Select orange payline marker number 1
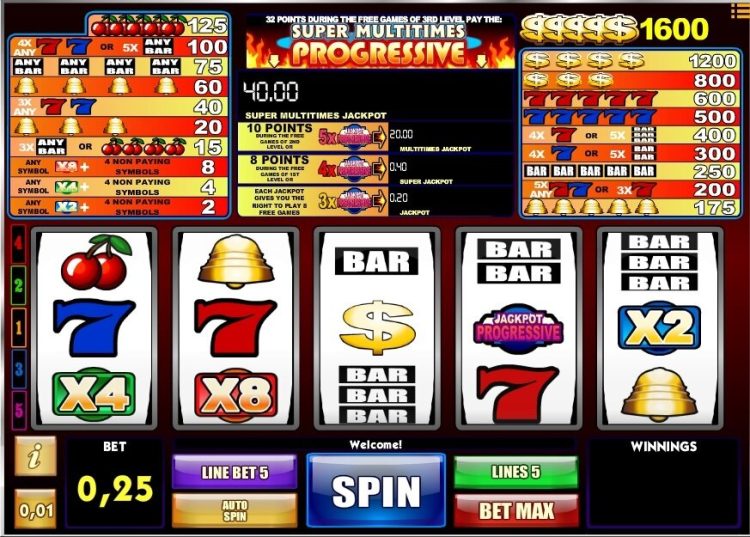This screenshot has width=750, height=537. tap(18, 328)
